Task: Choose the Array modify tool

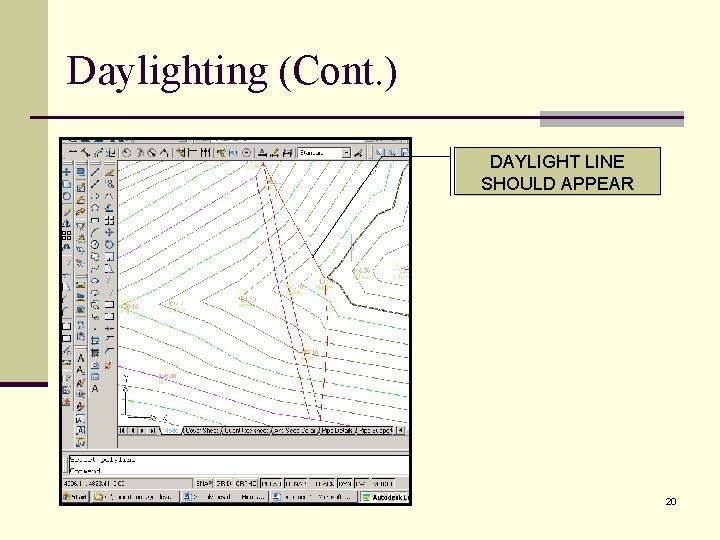Action: (109, 220)
